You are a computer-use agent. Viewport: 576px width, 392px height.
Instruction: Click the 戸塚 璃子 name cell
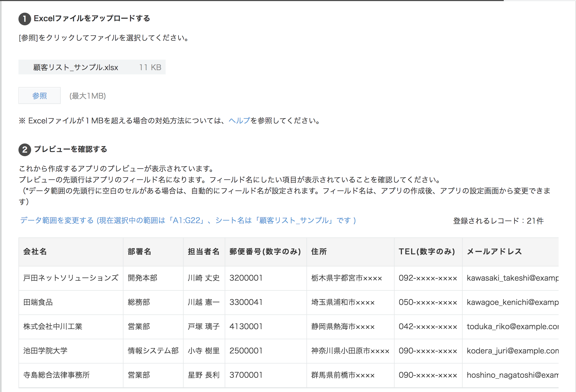pos(204,327)
